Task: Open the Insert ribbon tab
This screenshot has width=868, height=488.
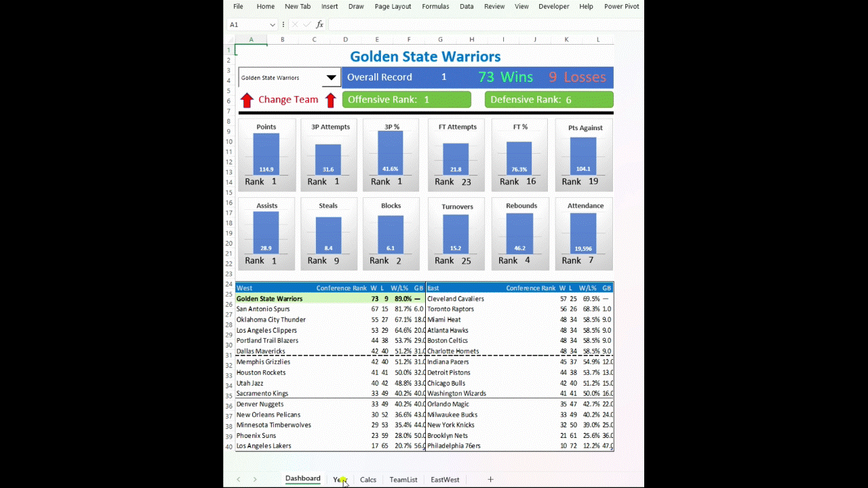Action: 330,6
